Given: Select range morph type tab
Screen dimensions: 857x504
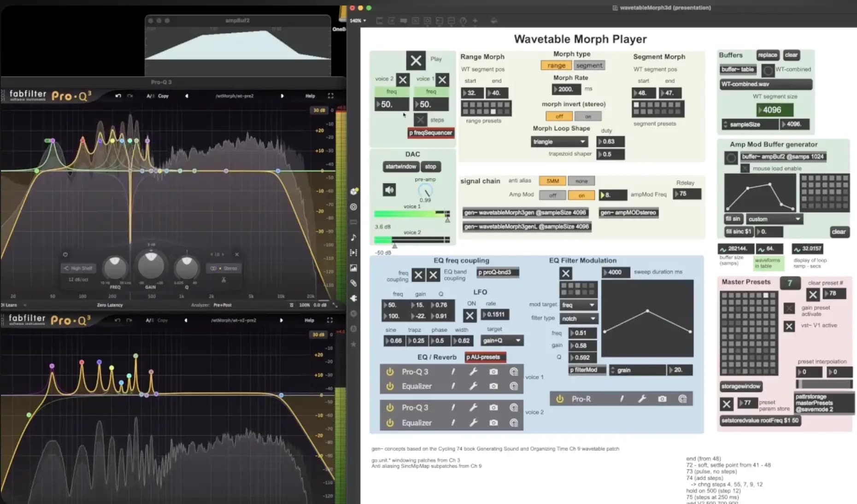Looking at the screenshot, I should (556, 65).
